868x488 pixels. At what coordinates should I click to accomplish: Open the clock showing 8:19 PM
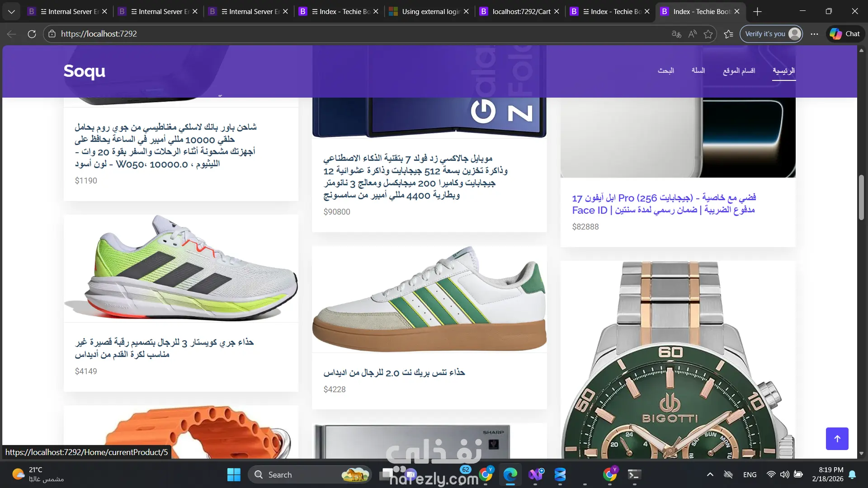[x=828, y=474]
